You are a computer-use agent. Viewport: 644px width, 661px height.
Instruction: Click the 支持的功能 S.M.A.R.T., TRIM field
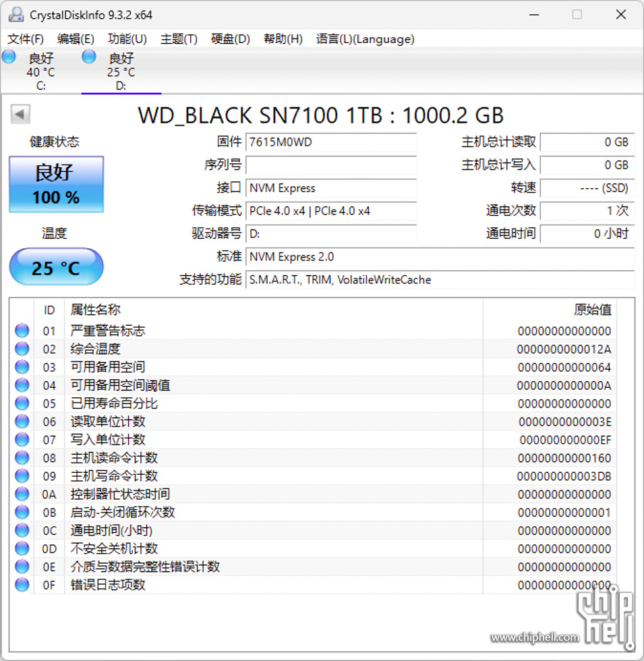pyautogui.click(x=440, y=279)
